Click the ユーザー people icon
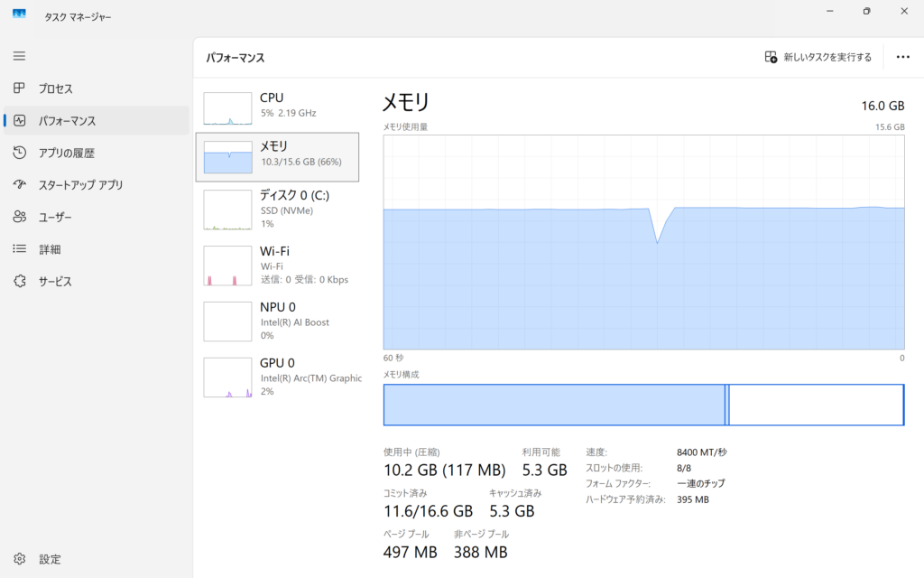Image resolution: width=924 pixels, height=578 pixels. tap(20, 217)
